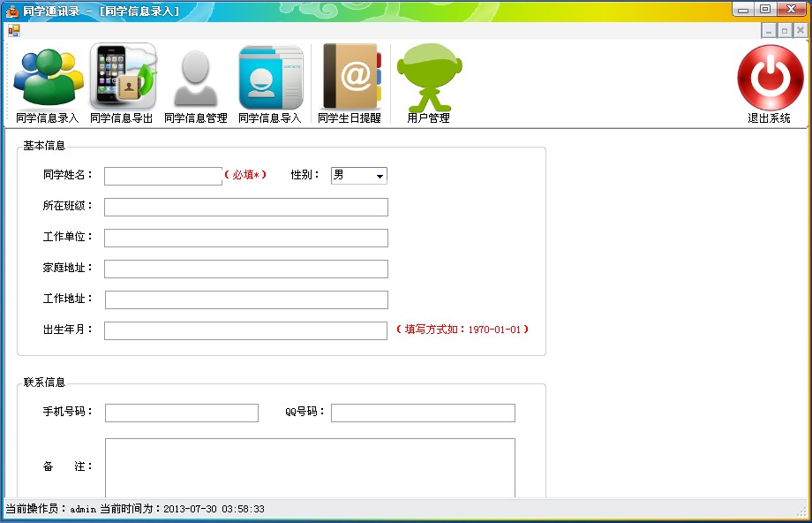Click the 同学姓名 input field
812x523 pixels.
163,176
